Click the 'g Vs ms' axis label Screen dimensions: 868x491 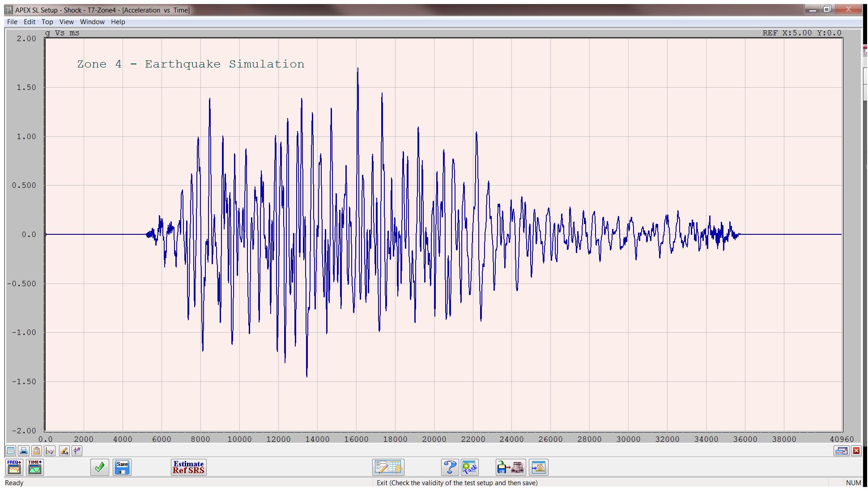pos(62,33)
